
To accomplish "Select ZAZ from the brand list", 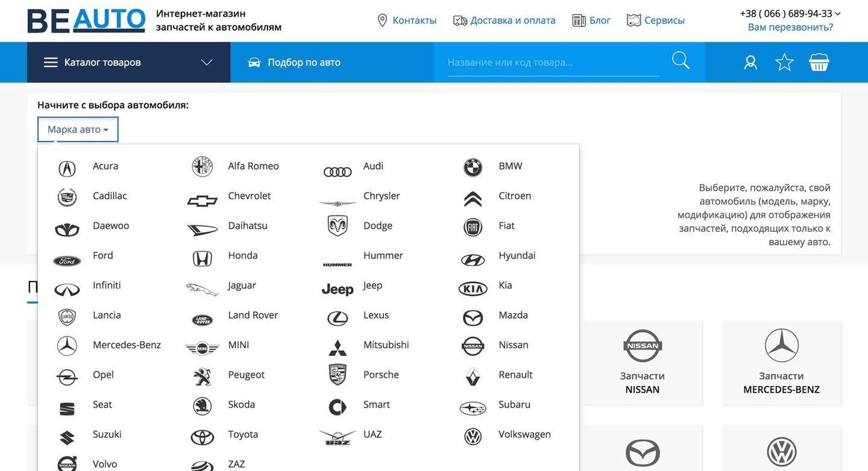I will (236, 464).
